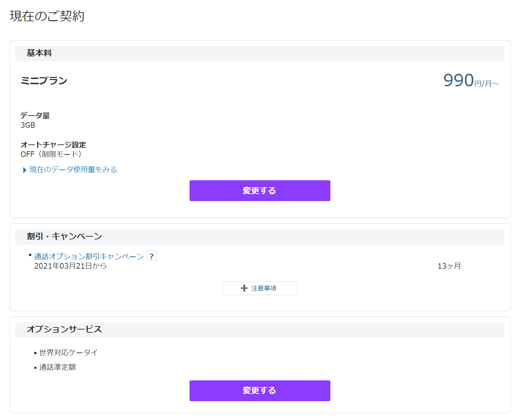Click the オプションサービス section header

(x=260, y=330)
